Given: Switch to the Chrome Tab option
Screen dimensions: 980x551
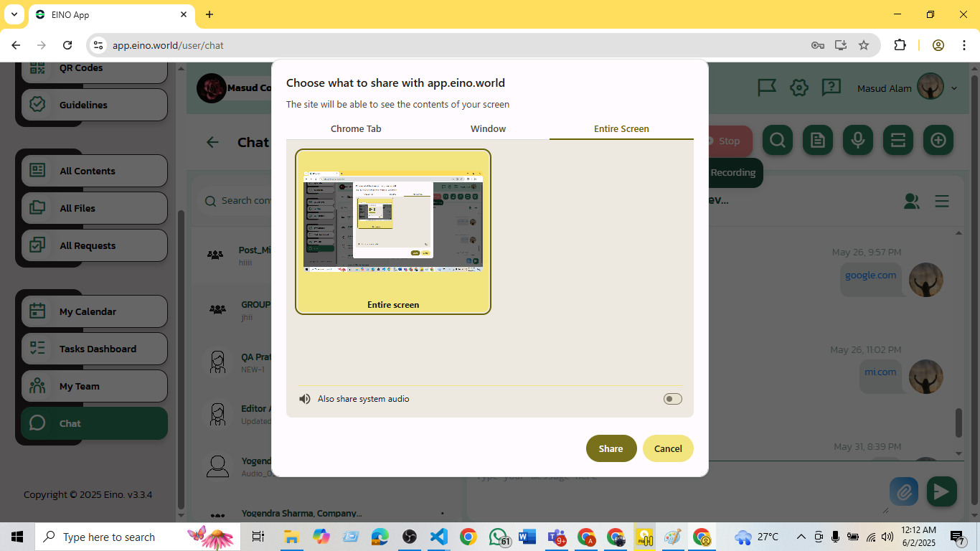Looking at the screenshot, I should pyautogui.click(x=356, y=129).
